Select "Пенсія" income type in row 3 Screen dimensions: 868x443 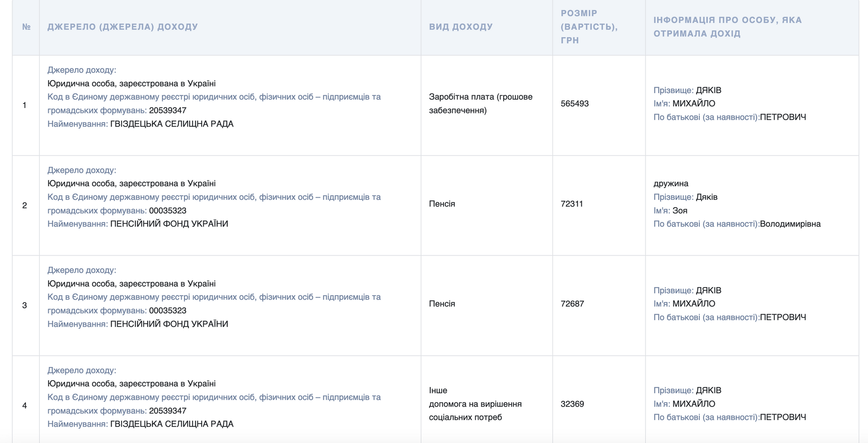coord(442,304)
